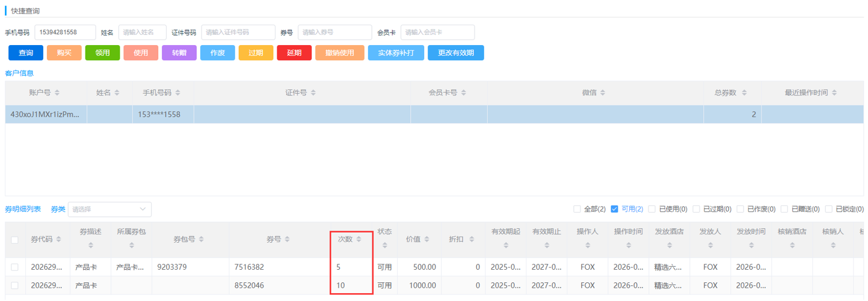868x301 pixels.
Task: Sort coupon table by 券包号
Action: point(208,240)
